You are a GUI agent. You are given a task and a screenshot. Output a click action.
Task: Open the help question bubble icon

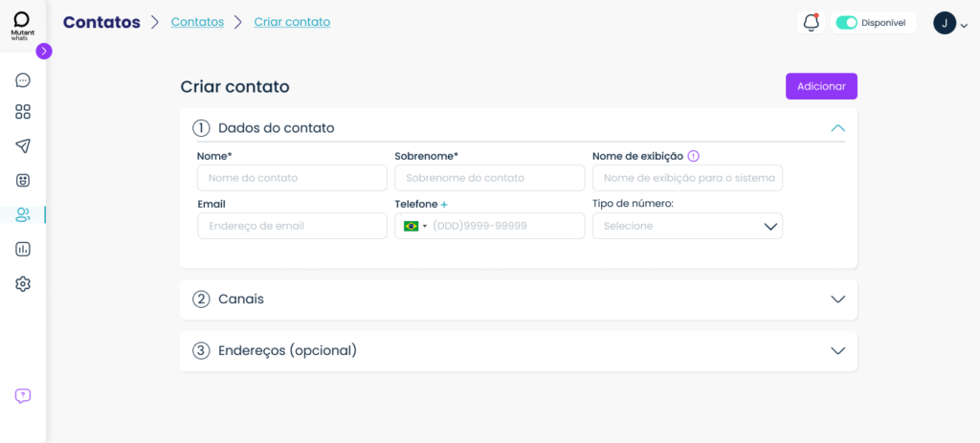click(23, 396)
